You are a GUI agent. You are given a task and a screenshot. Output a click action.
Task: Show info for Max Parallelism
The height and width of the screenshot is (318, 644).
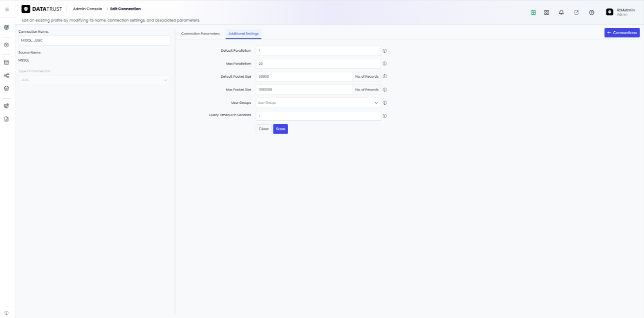(385, 64)
